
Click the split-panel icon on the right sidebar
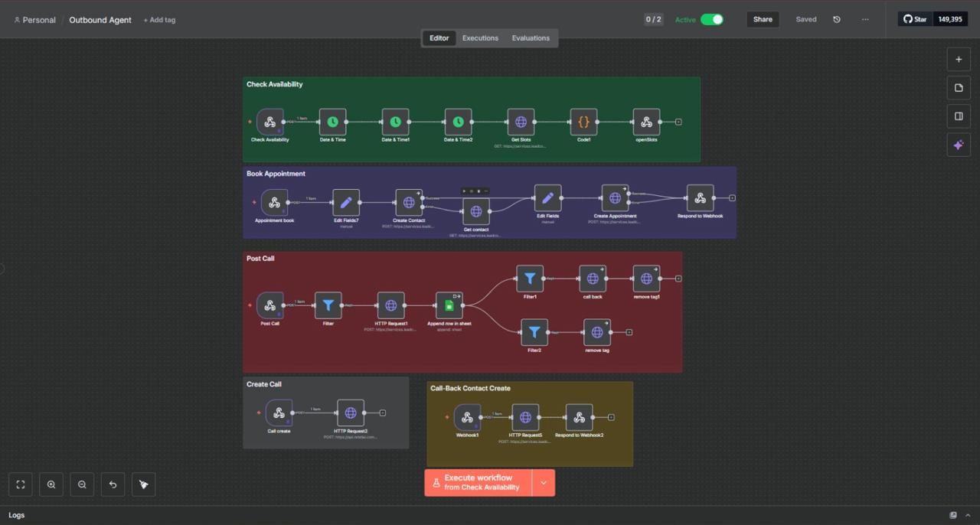pyautogui.click(x=959, y=116)
